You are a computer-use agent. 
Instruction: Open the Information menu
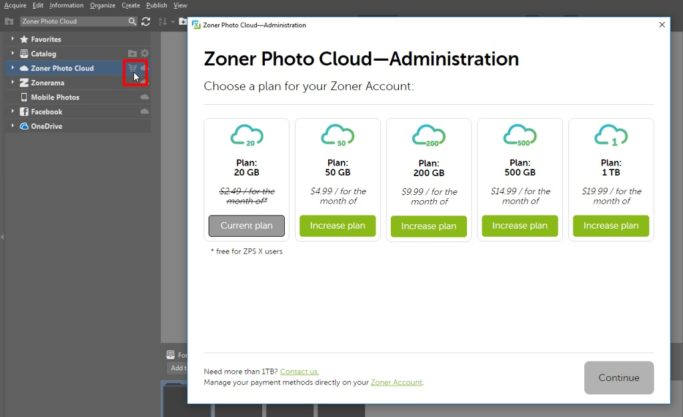click(66, 5)
